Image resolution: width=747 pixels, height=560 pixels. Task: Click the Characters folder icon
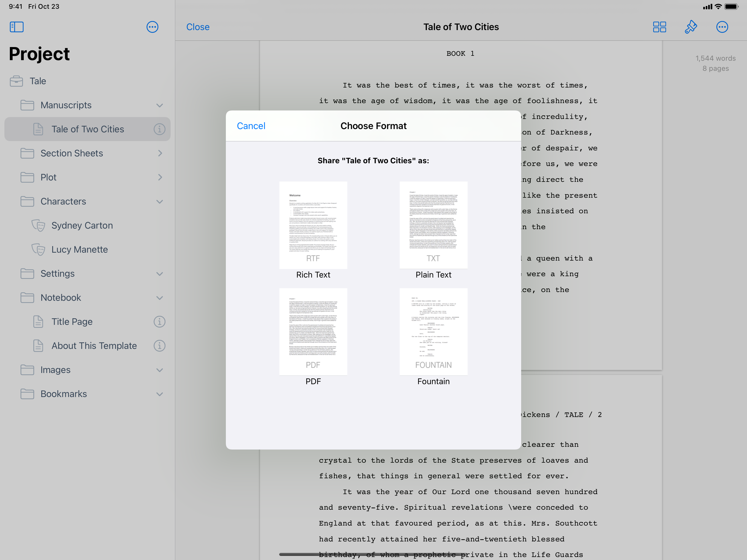point(27,201)
